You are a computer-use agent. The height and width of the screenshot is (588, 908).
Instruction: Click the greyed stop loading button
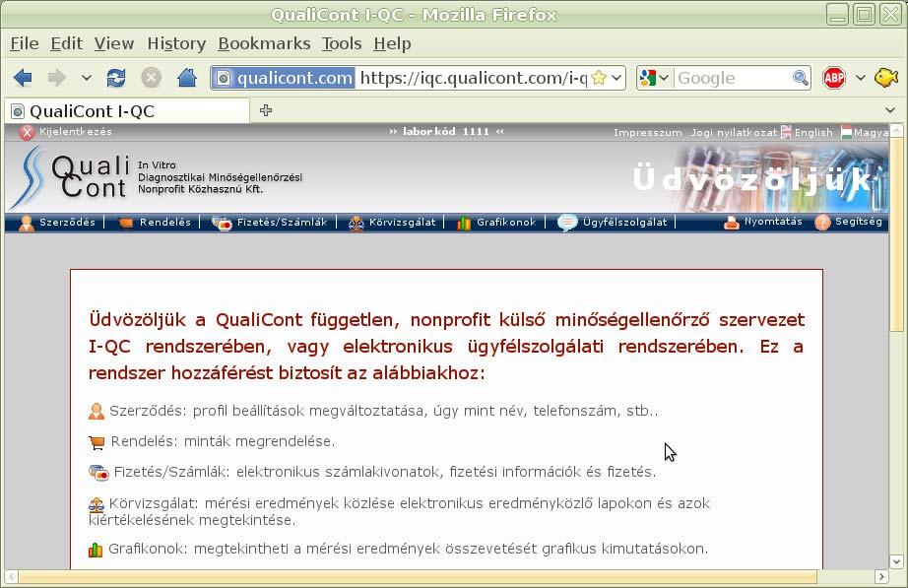[x=151, y=78]
